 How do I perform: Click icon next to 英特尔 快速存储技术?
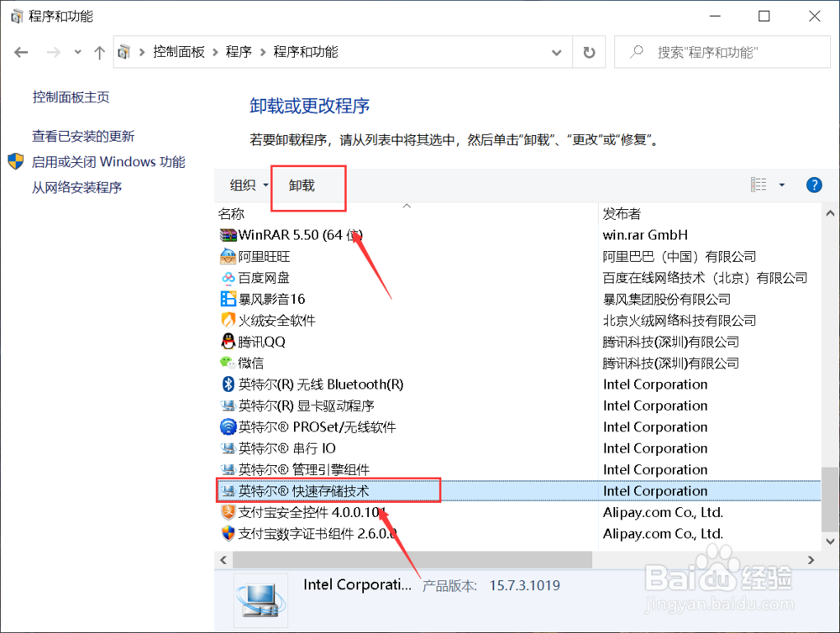(228, 490)
